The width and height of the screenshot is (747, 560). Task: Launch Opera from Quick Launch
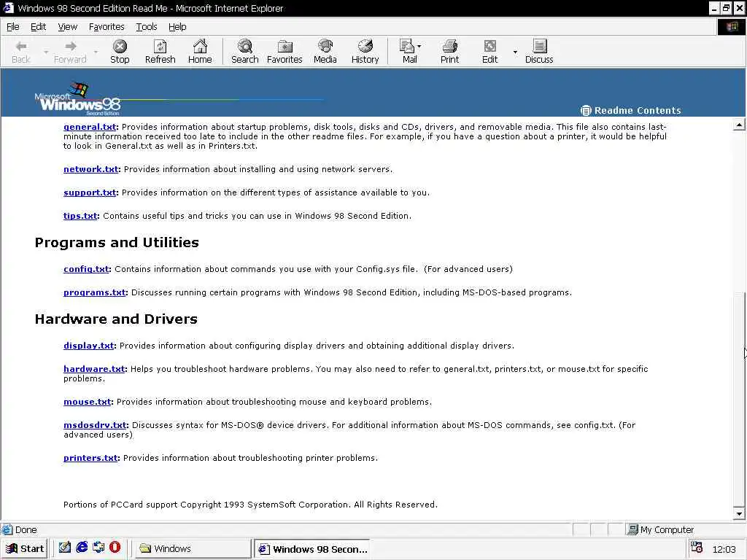tap(115, 548)
